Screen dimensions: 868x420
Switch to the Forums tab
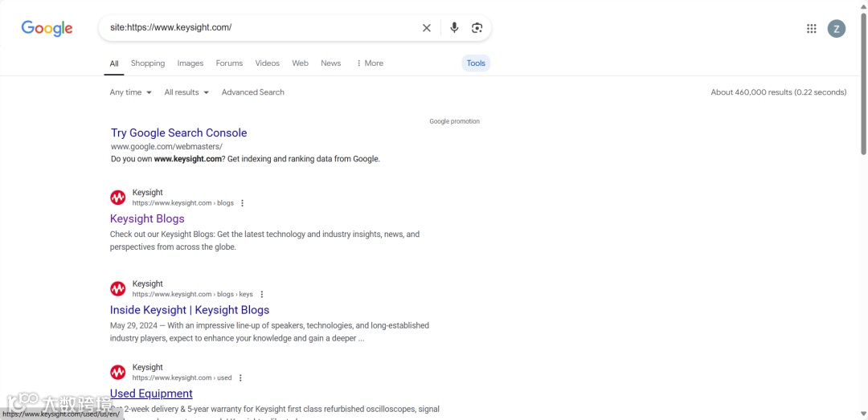[x=229, y=63]
